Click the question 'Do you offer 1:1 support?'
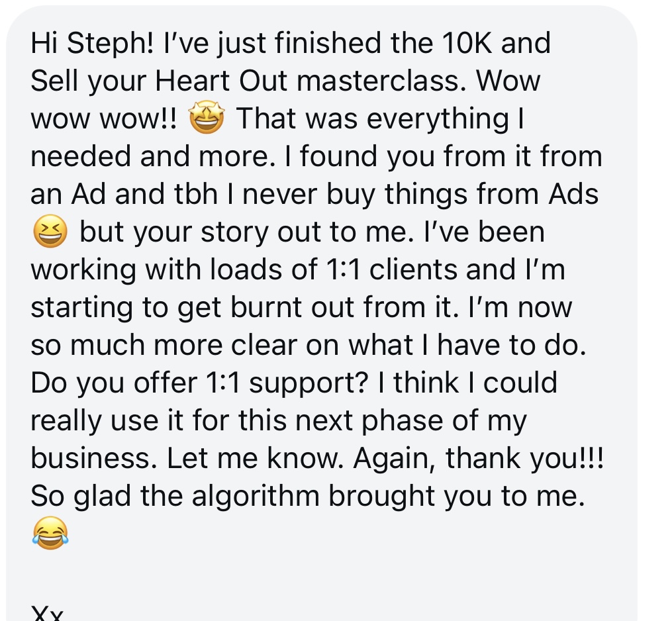Viewport: 672px width, 621px height. pyautogui.click(x=200, y=383)
